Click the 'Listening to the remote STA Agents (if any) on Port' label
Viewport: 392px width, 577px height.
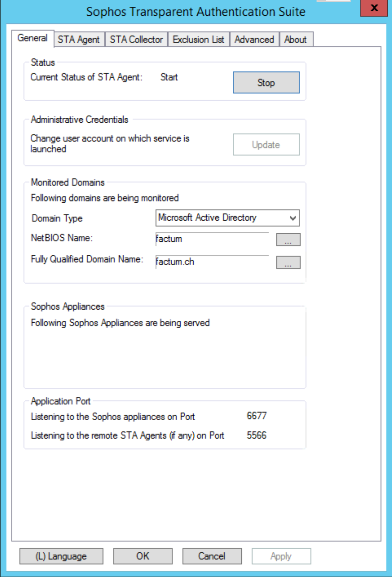128,436
